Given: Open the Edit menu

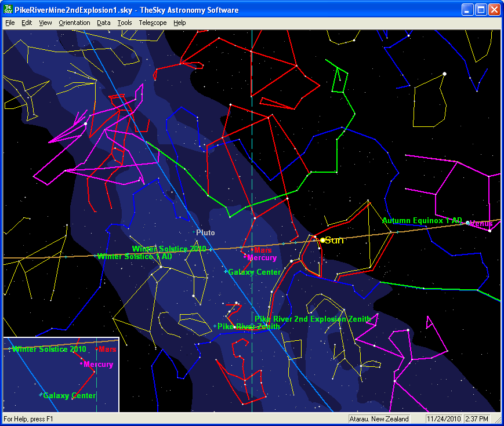Looking at the screenshot, I should pyautogui.click(x=27, y=23).
